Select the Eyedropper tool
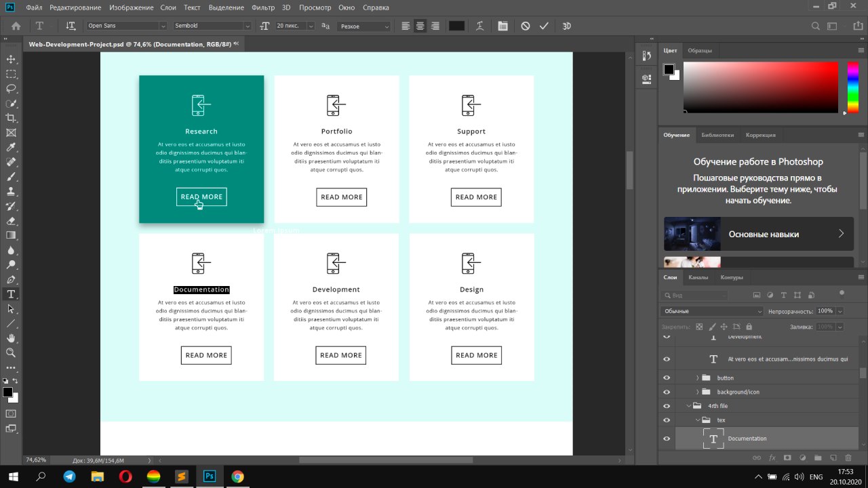 point(11,147)
